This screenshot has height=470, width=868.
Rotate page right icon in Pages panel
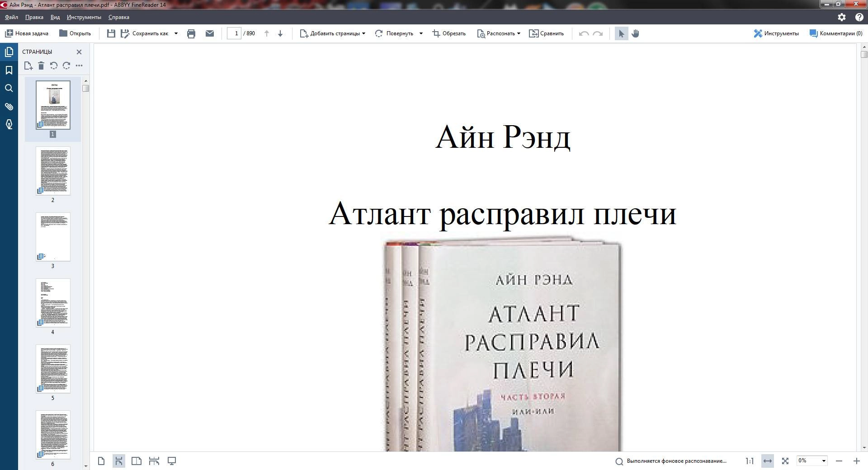(66, 66)
